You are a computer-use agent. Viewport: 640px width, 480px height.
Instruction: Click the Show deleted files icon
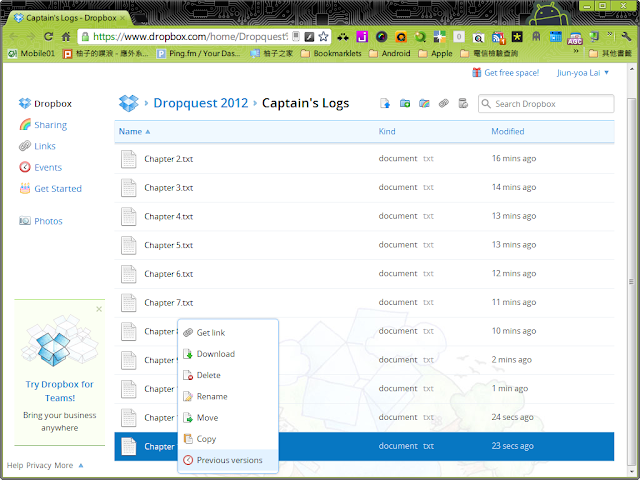pos(463,104)
